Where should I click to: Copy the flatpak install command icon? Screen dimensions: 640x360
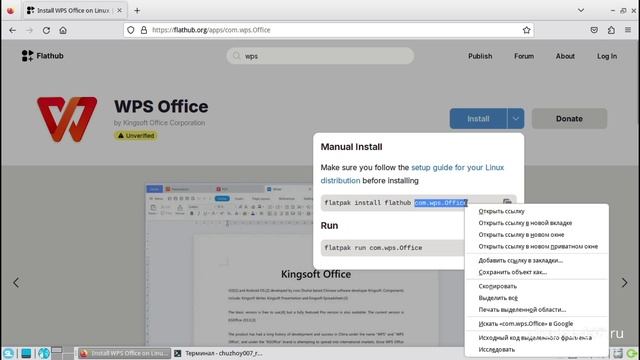coord(507,202)
